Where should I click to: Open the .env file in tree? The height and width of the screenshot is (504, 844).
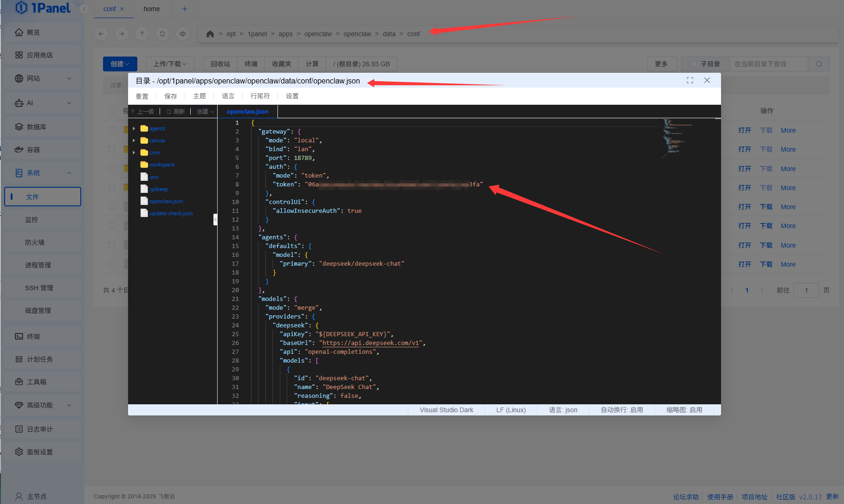(x=154, y=177)
